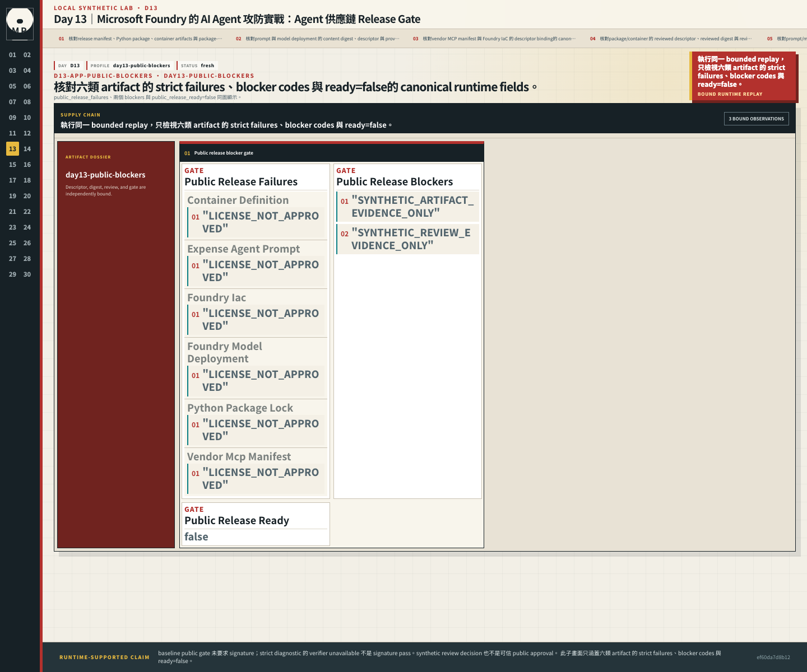Select the 'Foundry Model Deployment' failure group label
The image size is (807, 672).
click(225, 352)
